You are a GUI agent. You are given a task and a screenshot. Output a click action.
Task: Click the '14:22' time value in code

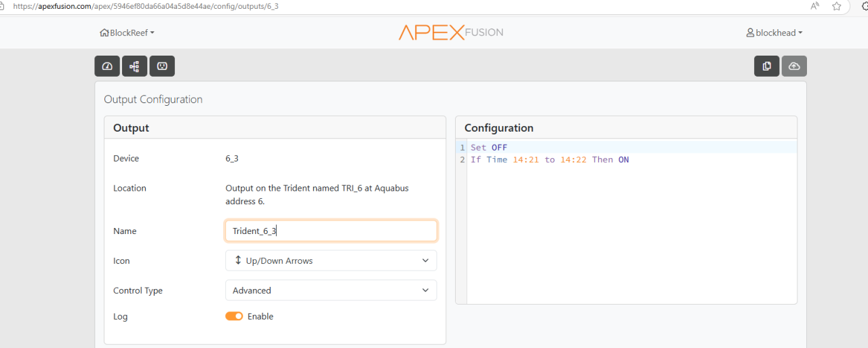(x=573, y=159)
